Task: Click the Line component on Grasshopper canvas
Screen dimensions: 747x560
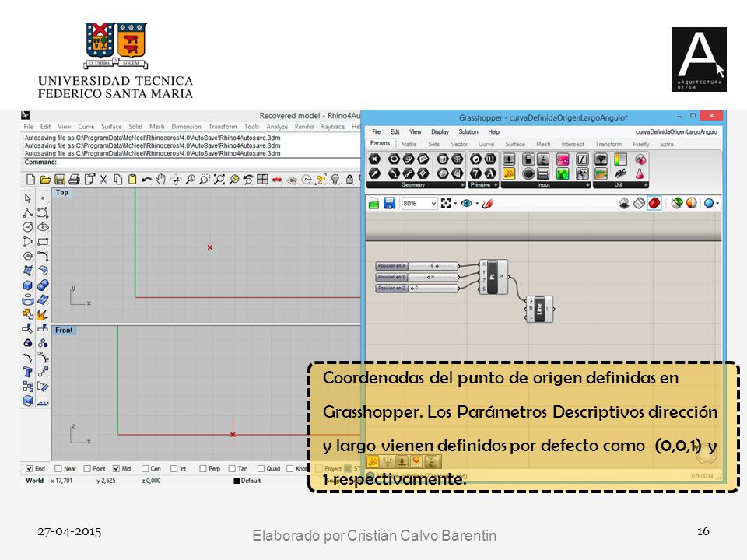Action: tap(540, 309)
